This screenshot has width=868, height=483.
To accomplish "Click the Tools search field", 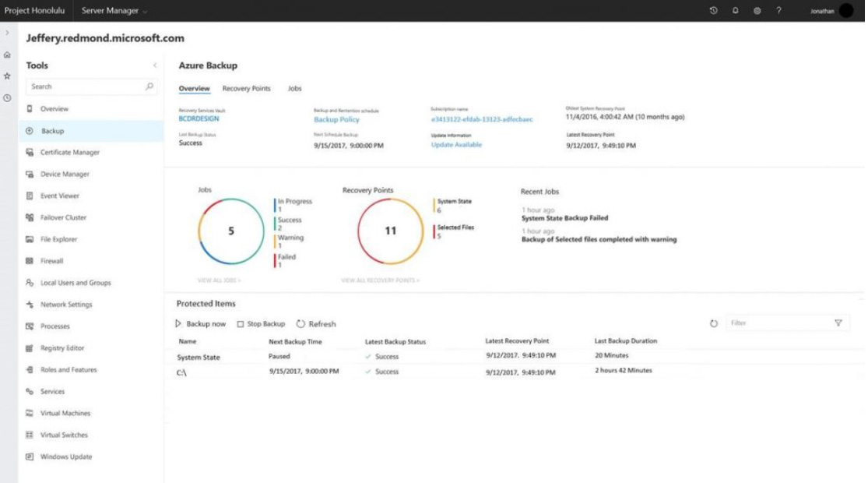I will 91,86.
